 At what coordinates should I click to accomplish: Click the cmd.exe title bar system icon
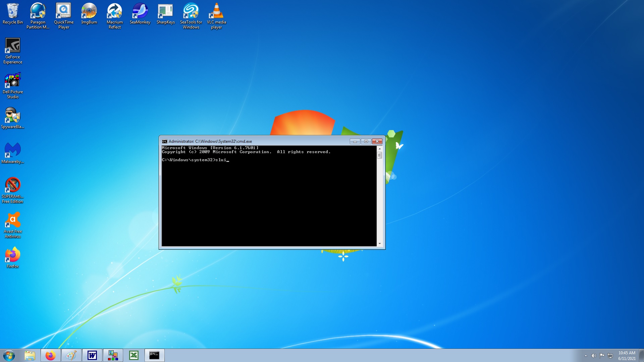point(165,141)
